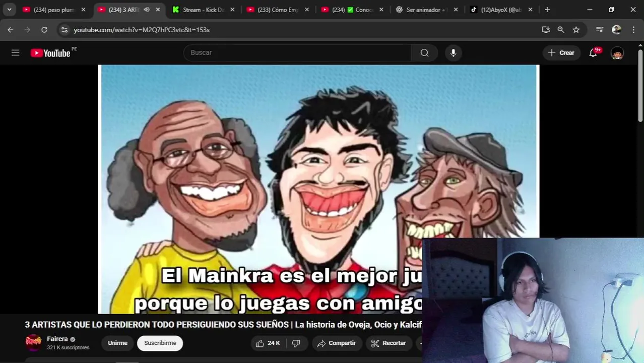
Task: Switch to the 'Conoc' YouTube tab
Action: [352, 10]
